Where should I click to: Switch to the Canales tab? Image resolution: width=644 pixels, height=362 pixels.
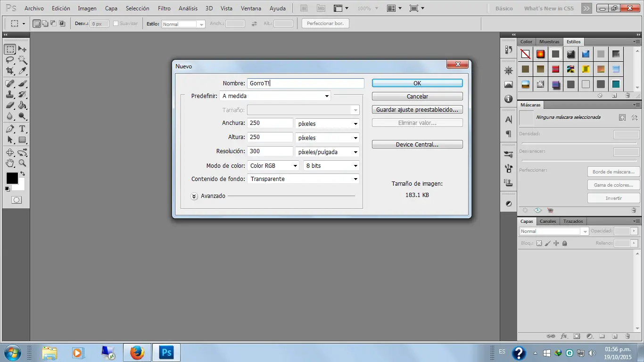pyautogui.click(x=548, y=221)
